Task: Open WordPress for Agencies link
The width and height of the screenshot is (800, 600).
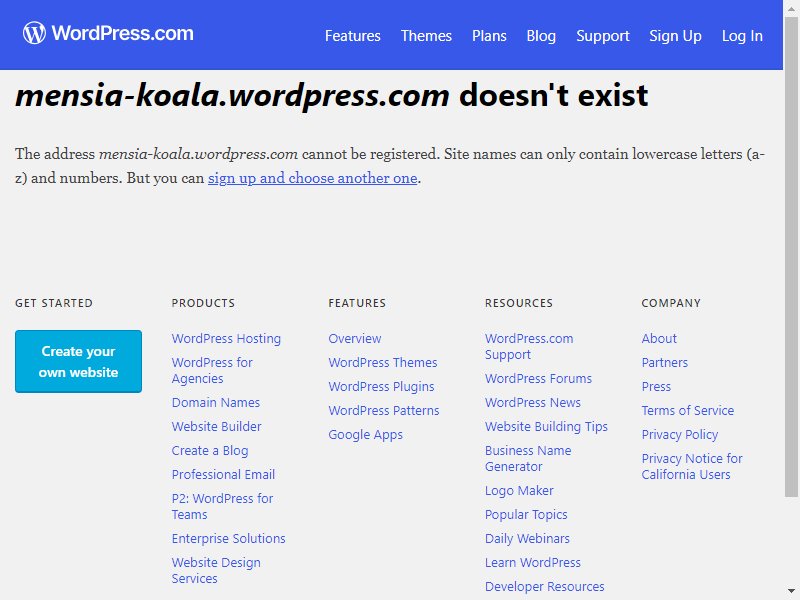Action: point(212,370)
